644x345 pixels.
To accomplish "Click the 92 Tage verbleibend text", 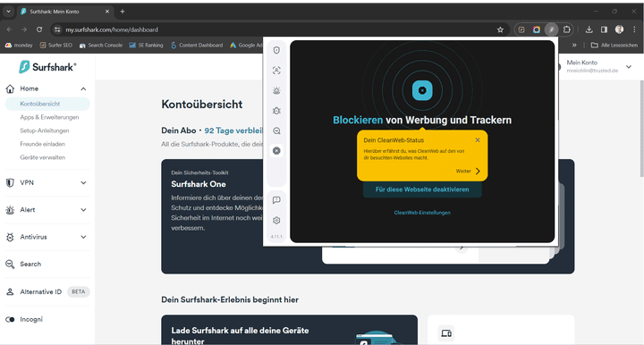I will 233,130.
